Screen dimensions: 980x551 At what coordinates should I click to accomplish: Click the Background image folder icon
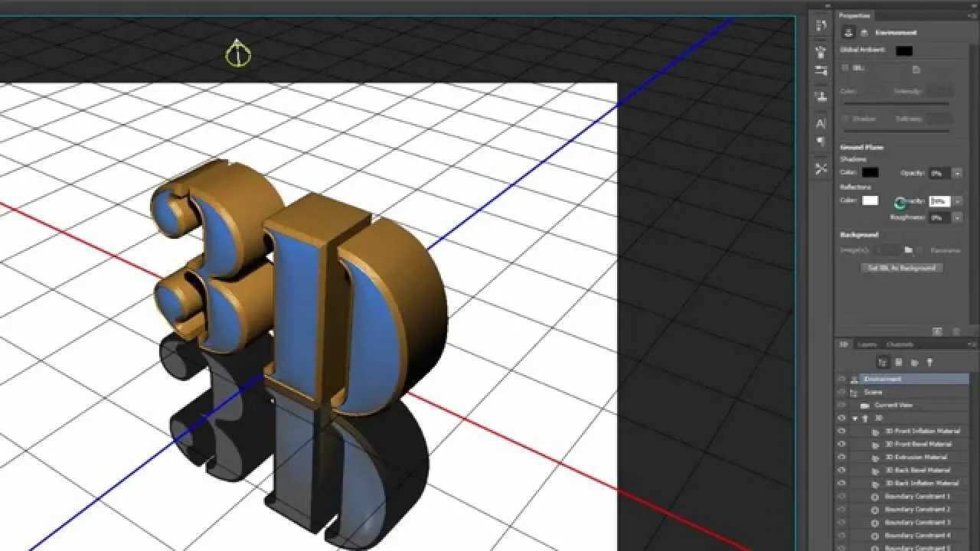909,250
